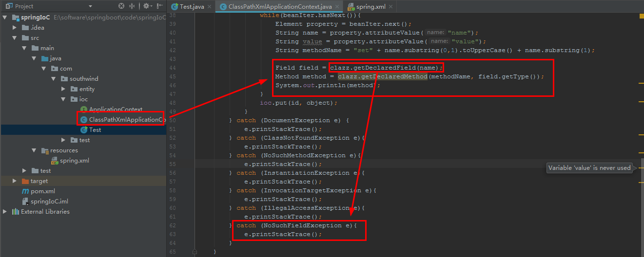
Task: Close the ClassPathXmlApplicationContext.java tab
Action: click(x=337, y=7)
